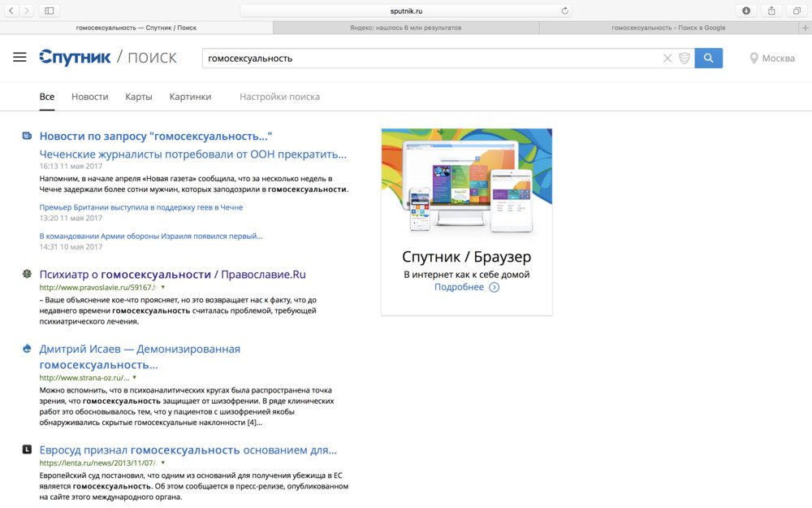Open location pin for Москва

(x=754, y=58)
